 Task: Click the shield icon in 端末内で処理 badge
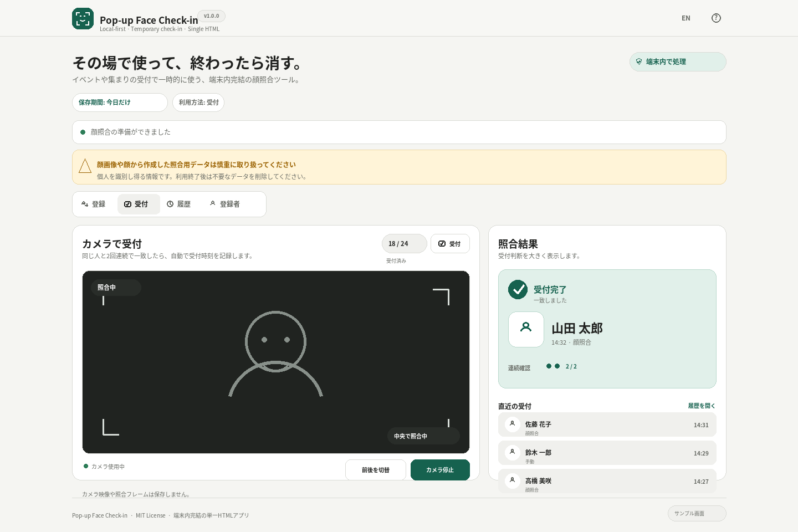[x=639, y=62]
